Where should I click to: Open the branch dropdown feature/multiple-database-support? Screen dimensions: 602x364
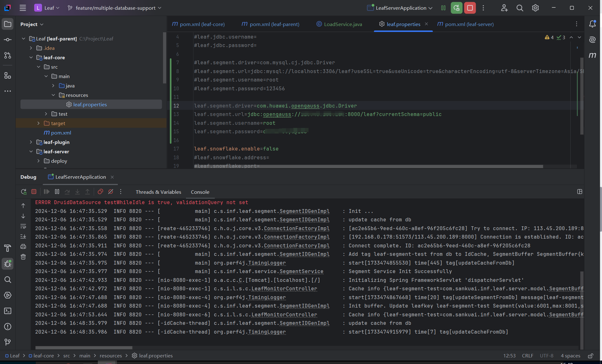(115, 8)
